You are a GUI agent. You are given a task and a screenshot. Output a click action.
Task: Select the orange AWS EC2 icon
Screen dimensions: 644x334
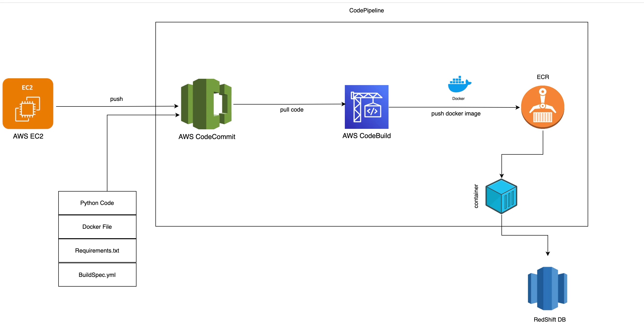tap(28, 104)
